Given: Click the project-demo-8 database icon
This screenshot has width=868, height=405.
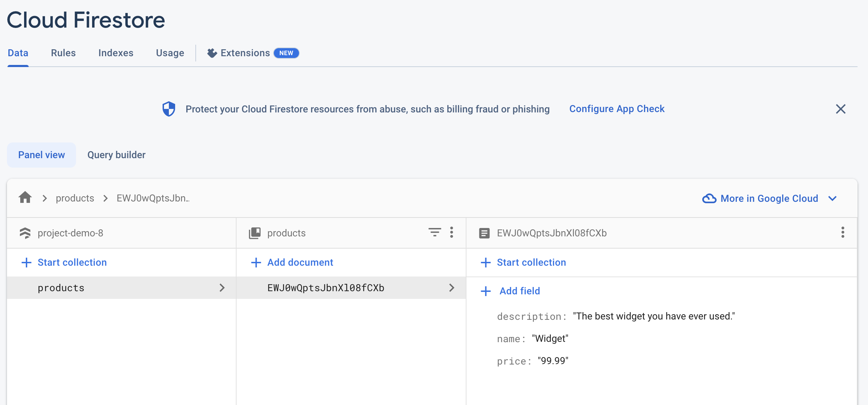Looking at the screenshot, I should (x=25, y=233).
